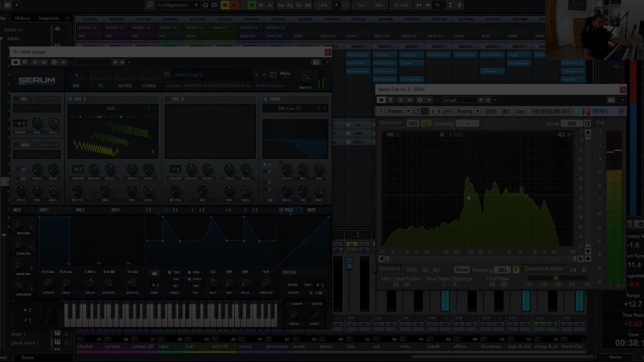Click the SPAN Read automation R button
Viewport: 644px width, 362px height.
click(x=401, y=100)
